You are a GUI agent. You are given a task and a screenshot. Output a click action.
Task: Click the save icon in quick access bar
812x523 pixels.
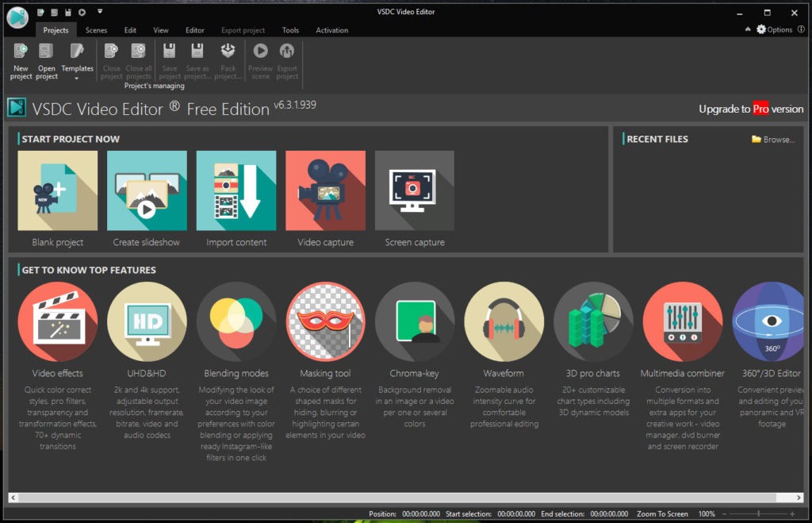(68, 12)
